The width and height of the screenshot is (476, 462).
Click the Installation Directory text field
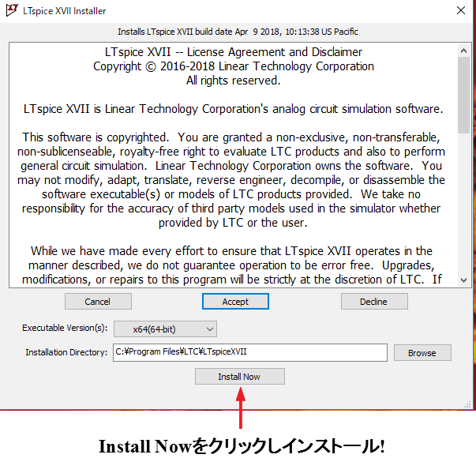pos(250,352)
